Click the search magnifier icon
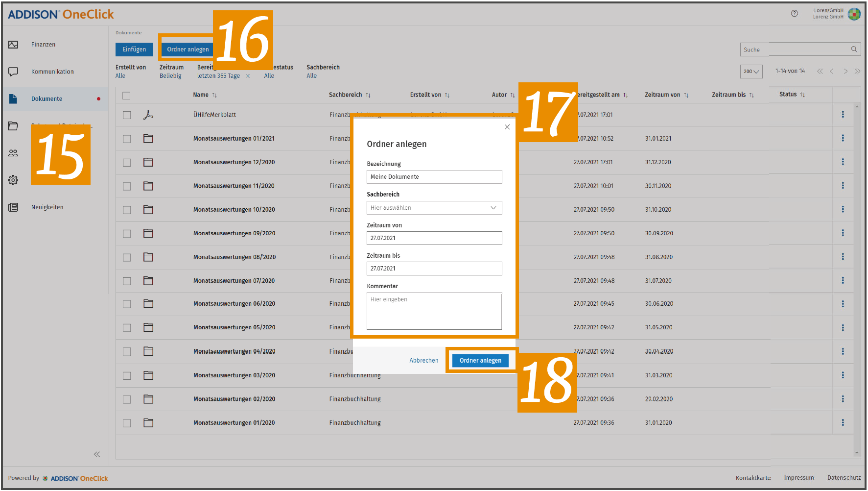Screen dimensions: 868x491 (x=854, y=49)
